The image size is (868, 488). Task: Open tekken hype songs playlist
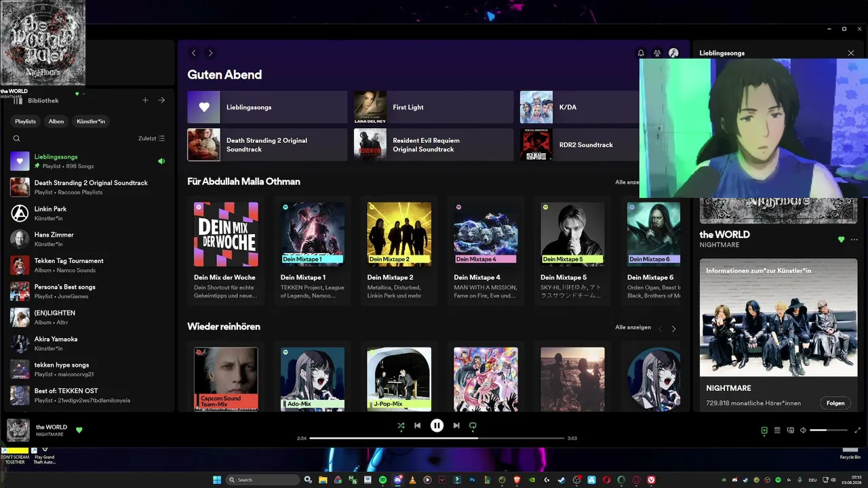point(87,369)
